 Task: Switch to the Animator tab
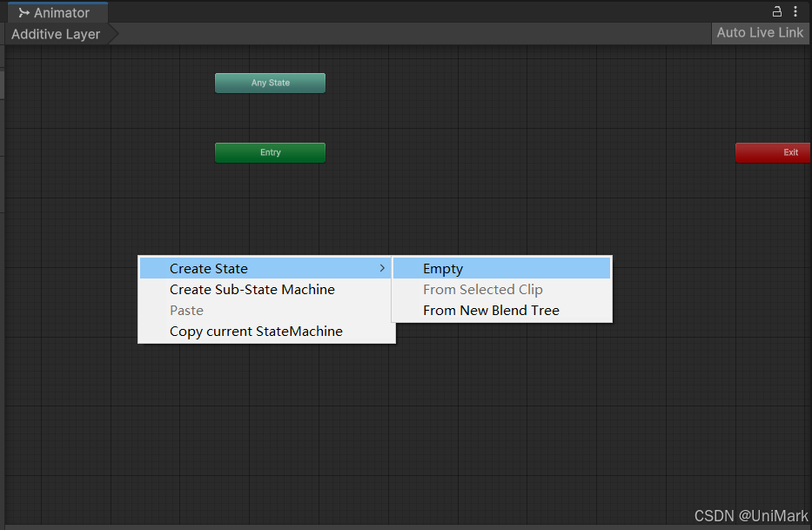pyautogui.click(x=57, y=12)
